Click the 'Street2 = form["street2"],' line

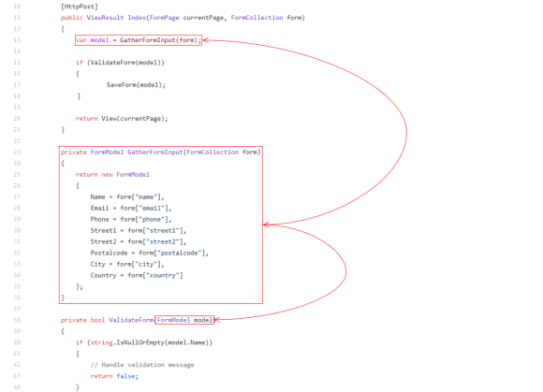click(x=139, y=242)
